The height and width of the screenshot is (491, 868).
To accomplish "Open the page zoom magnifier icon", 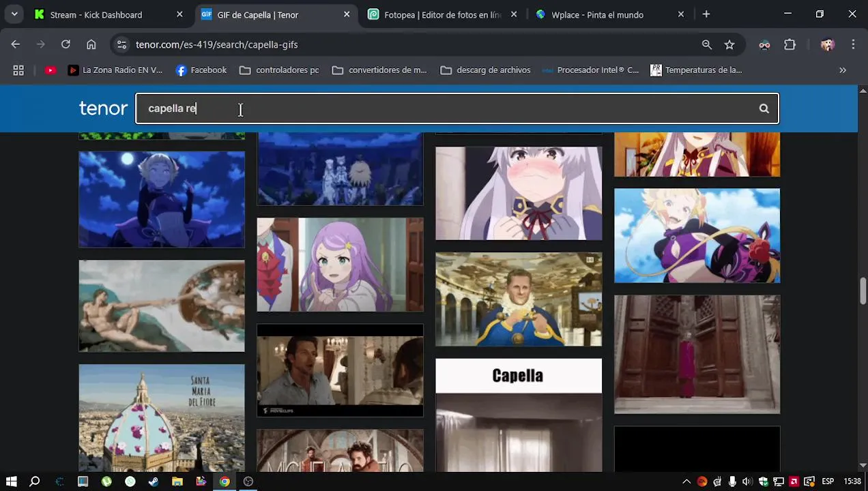I will 707,44.
